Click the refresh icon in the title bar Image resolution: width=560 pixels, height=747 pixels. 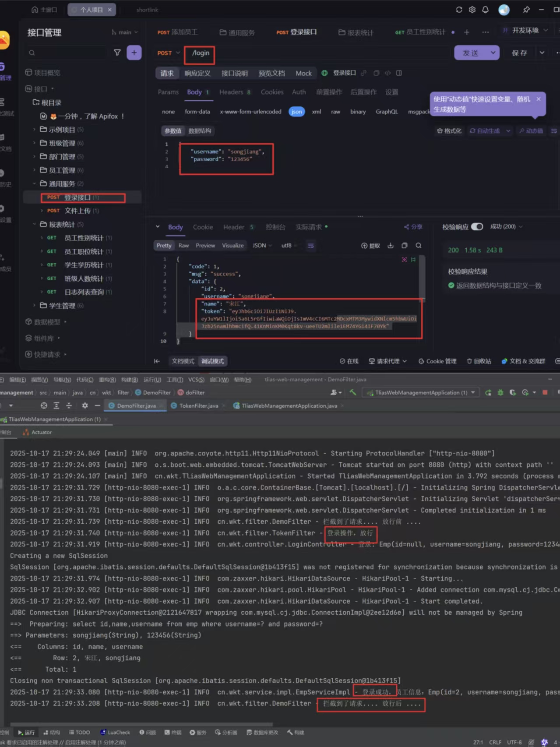click(x=459, y=10)
